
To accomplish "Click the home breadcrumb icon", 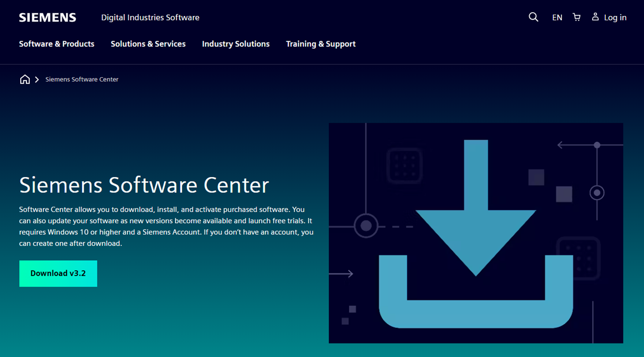I will (x=24, y=79).
